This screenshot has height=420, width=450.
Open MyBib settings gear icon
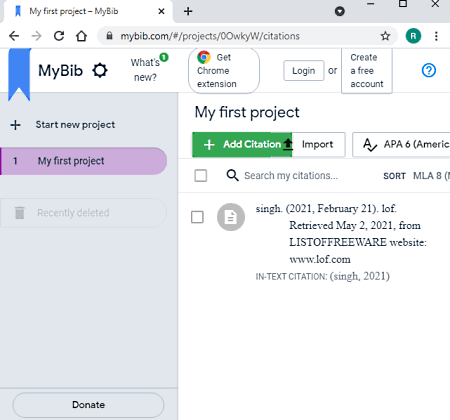pyautogui.click(x=100, y=70)
